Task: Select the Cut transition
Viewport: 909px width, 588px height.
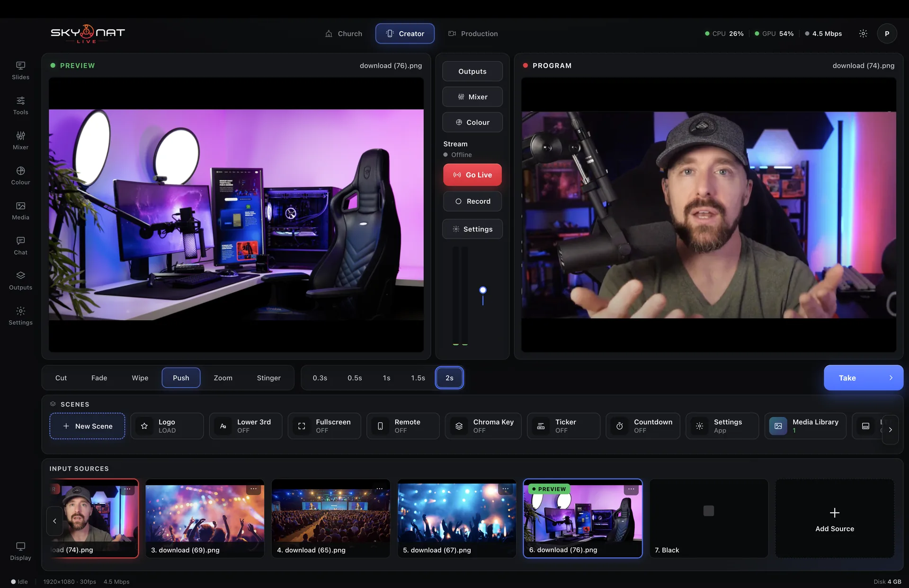Action: (x=61, y=378)
